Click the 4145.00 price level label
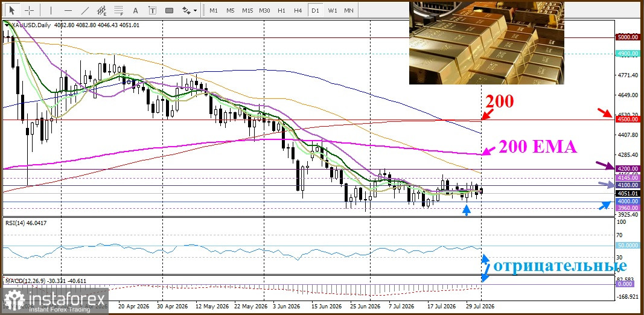The height and width of the screenshot is (315, 644). coord(628,178)
